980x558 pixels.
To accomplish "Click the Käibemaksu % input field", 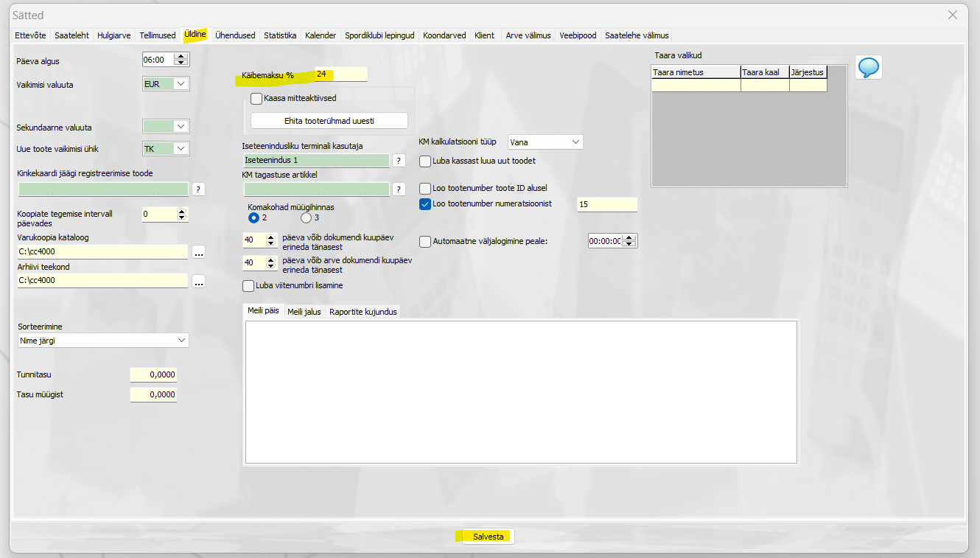I will 340,74.
